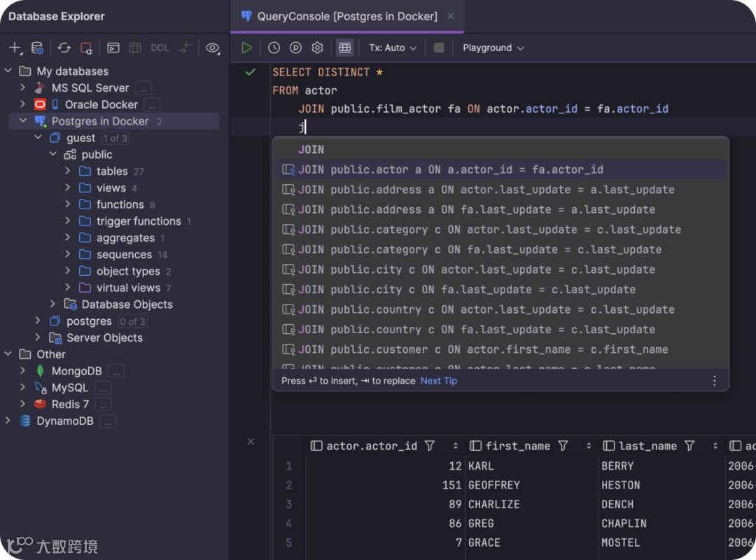Select the sequences folder

(x=124, y=254)
